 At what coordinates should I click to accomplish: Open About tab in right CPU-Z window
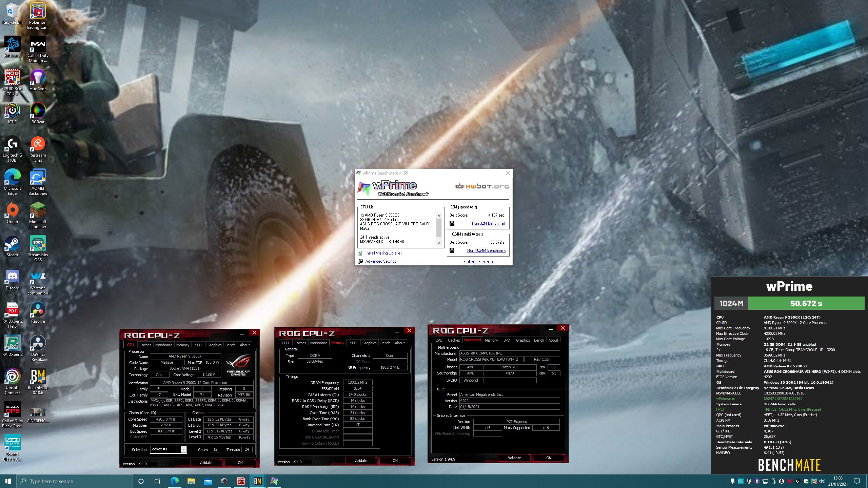[x=553, y=340]
